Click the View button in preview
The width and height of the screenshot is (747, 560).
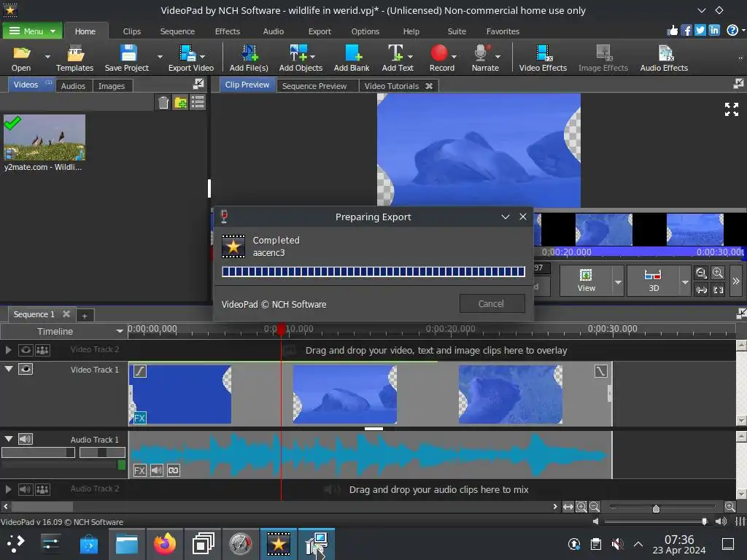click(586, 281)
